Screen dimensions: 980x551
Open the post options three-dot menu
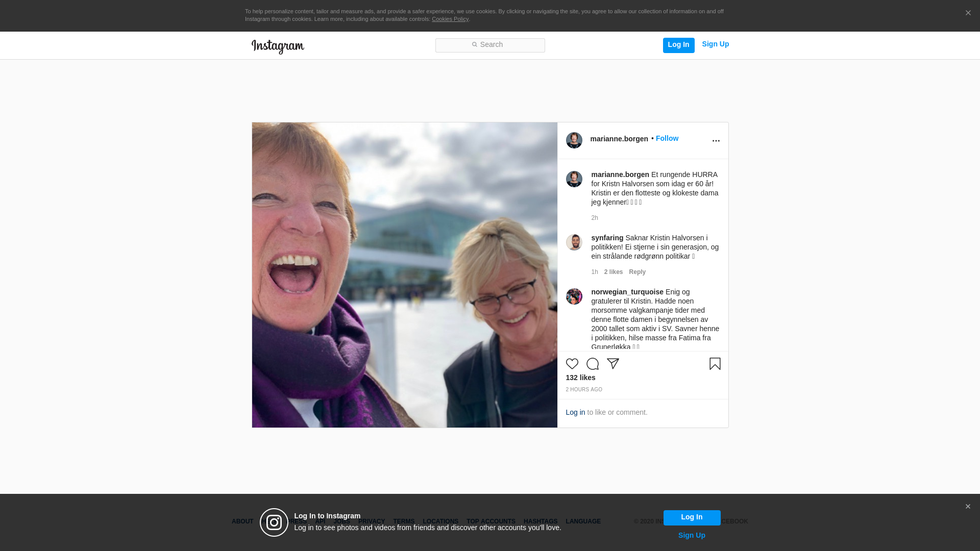pos(716,141)
